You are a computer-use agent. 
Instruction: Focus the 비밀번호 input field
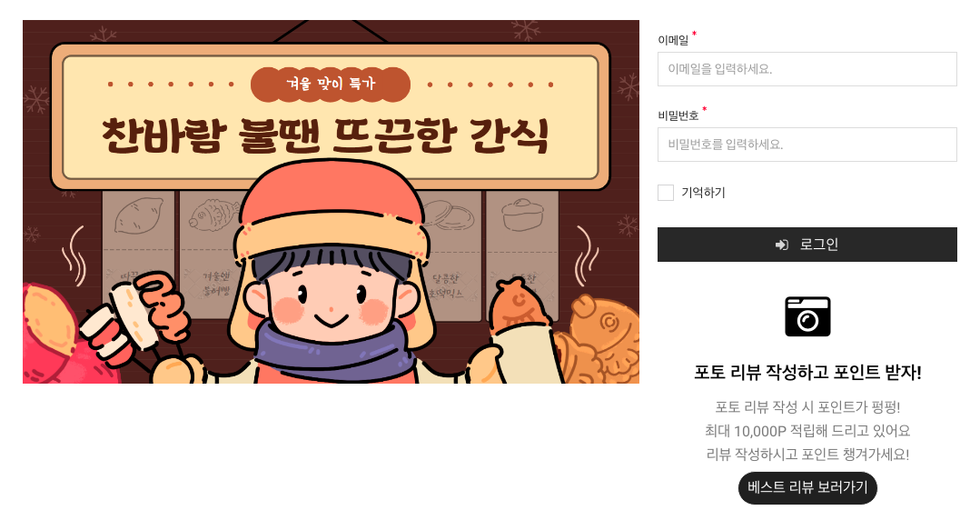[807, 145]
